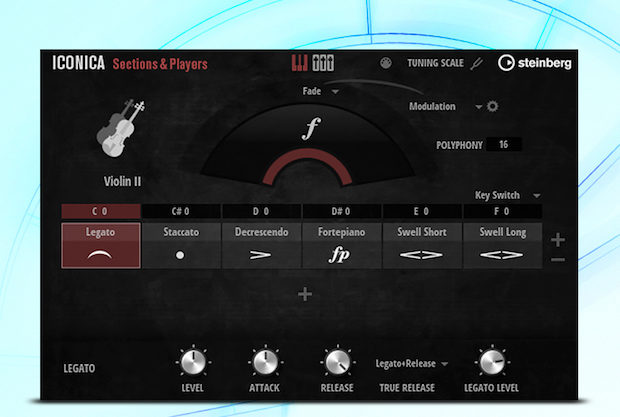Click the Steinberg logo
Viewport: 620px width, 417px height.
[535, 63]
